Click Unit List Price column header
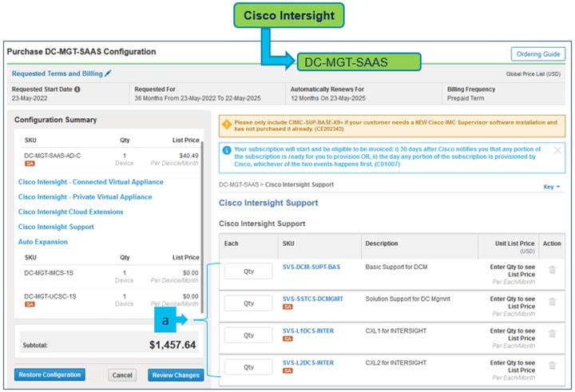 (514, 244)
